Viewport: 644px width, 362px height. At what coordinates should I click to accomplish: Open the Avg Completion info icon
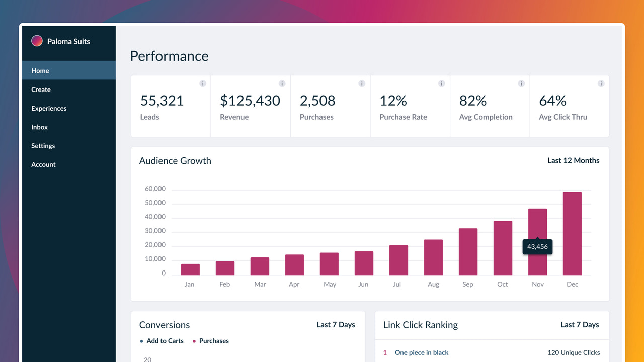point(521,83)
